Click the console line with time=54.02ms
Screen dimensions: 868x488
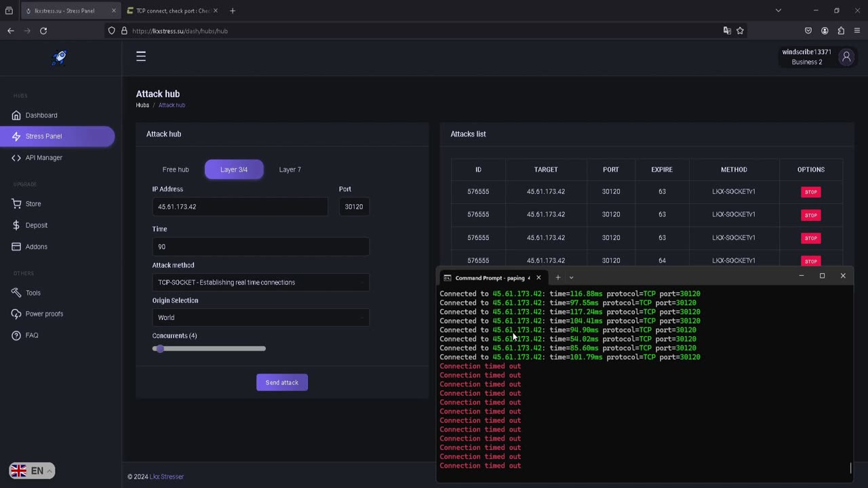(x=568, y=339)
